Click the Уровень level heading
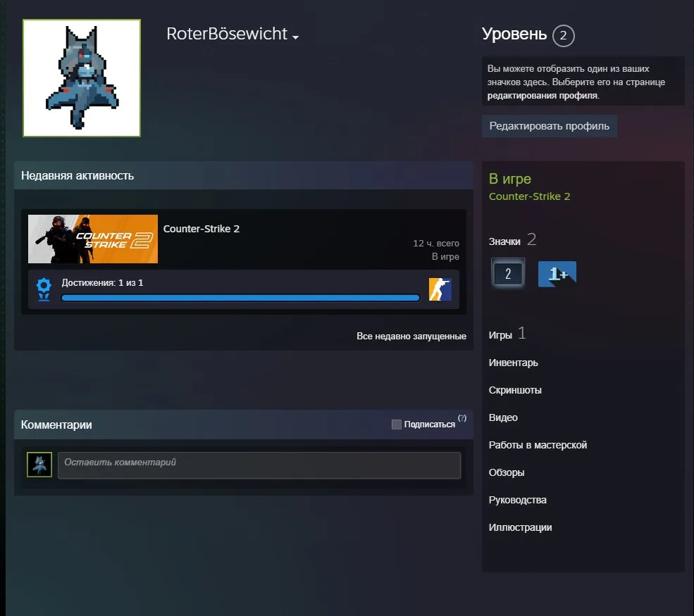Image resolution: width=694 pixels, height=616 pixels. 514,34
